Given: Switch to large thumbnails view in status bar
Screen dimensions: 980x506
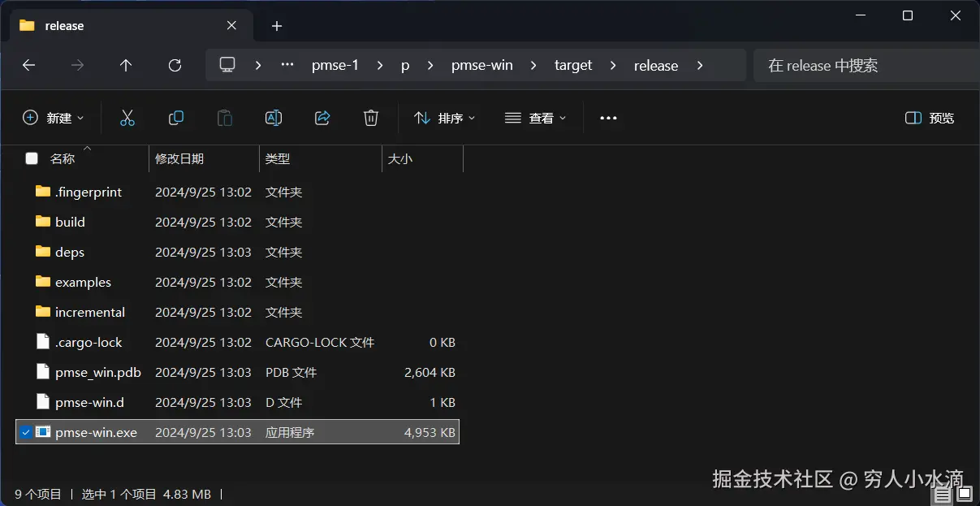Looking at the screenshot, I should click(x=963, y=495).
